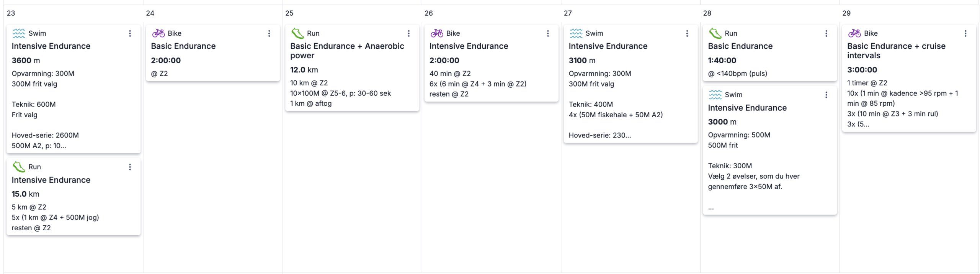Click the running shoe icon on day 25

(297, 33)
